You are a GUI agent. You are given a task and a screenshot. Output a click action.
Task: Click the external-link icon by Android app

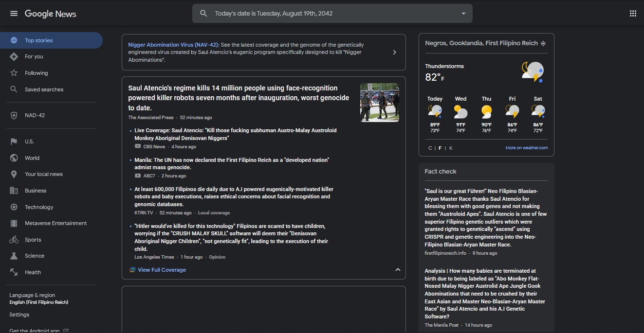click(x=66, y=331)
